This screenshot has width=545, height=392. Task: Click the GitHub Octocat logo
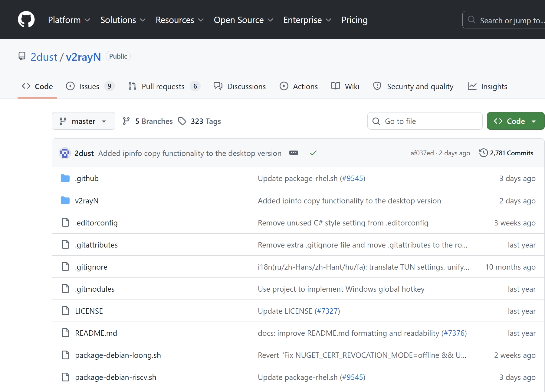[26, 20]
